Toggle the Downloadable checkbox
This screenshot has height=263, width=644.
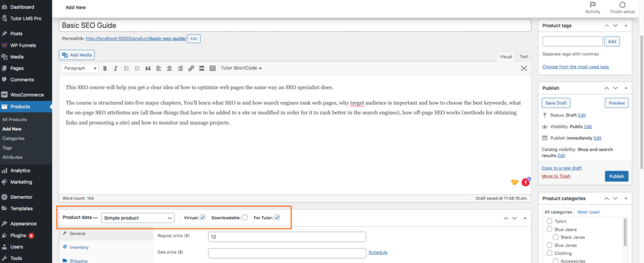pos(245,218)
